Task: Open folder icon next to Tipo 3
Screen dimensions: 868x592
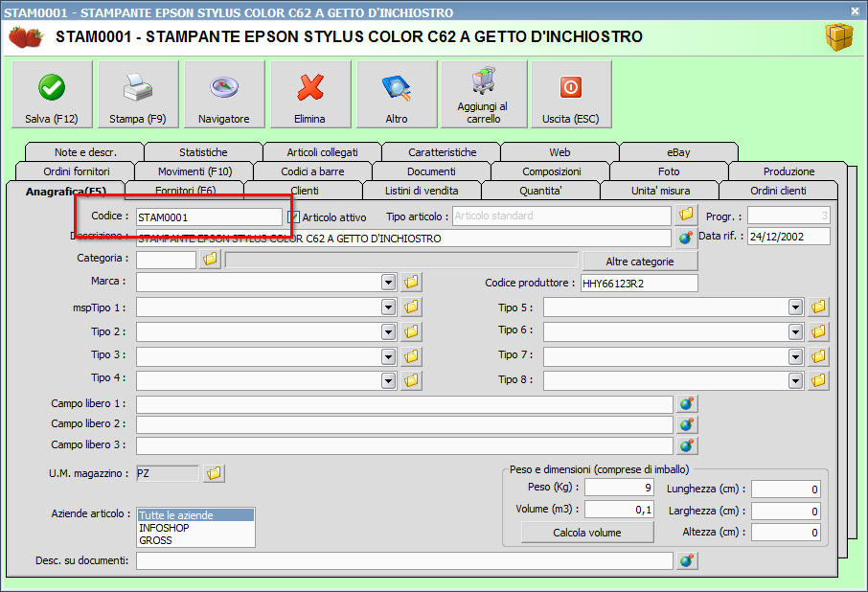Action: [411, 355]
